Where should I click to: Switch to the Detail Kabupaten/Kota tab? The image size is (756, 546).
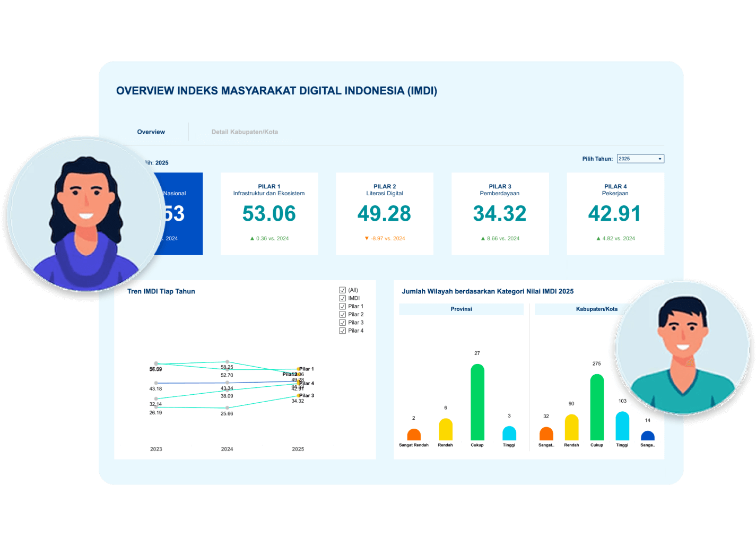click(245, 132)
